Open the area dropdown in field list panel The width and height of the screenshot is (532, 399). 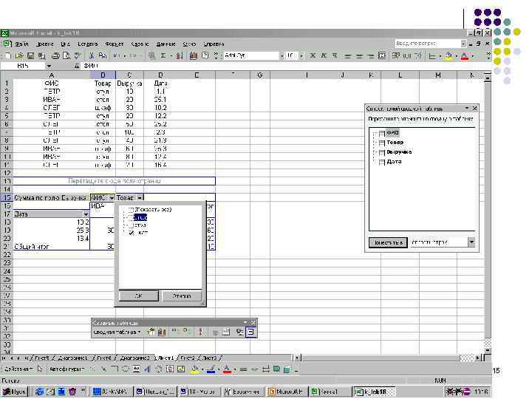[x=471, y=242]
